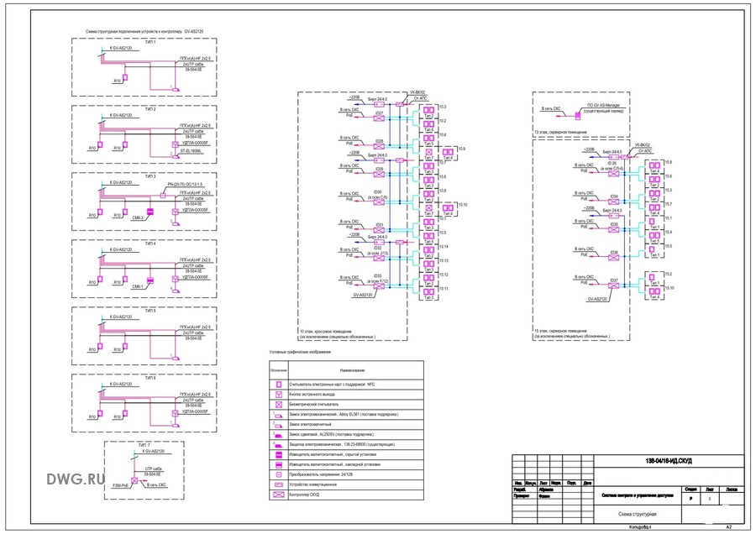Image resolution: width=756 pixels, height=534 pixels.
Task: Click the Контроллер СКУД symbol in legend
Action: 278,495
